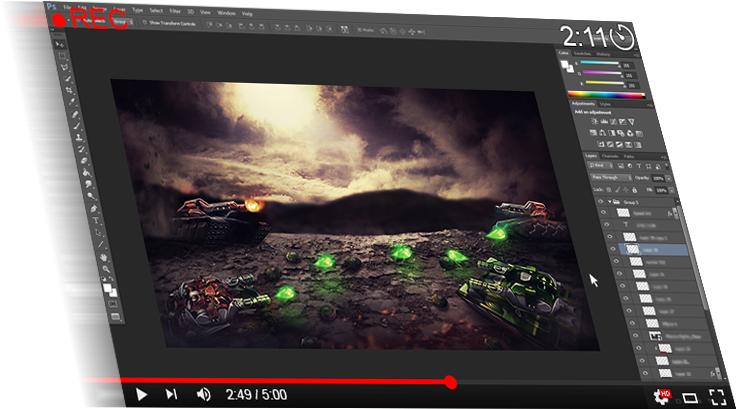This screenshot has width=736, height=409.
Task: Select the Lasso tool
Action: pos(65,67)
